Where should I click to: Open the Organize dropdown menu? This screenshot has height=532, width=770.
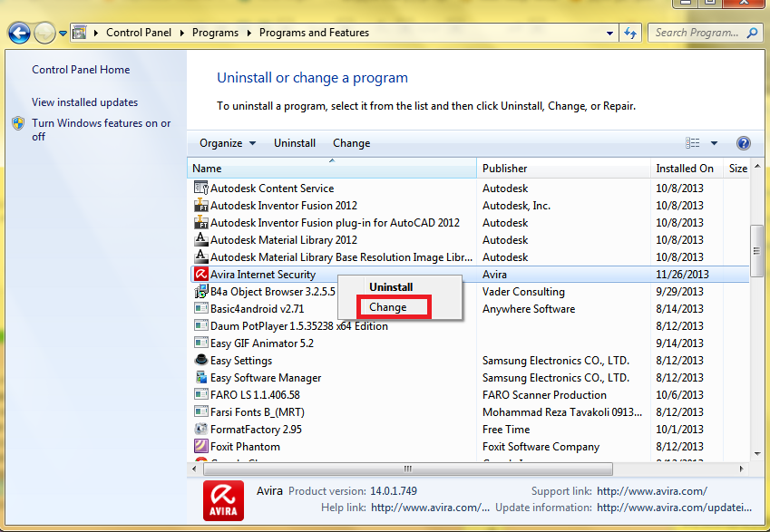point(228,143)
